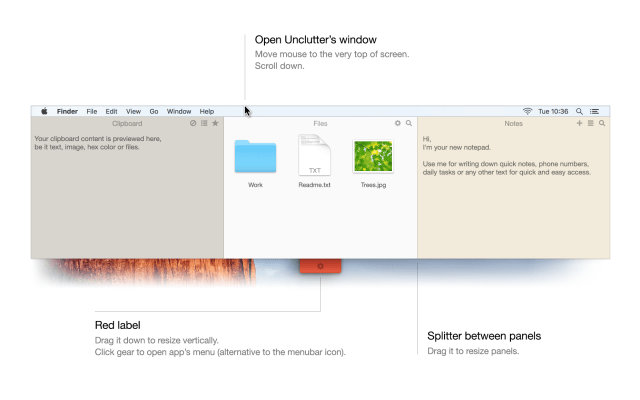Show clipboard history list icon
Viewport: 640px width, 400px height.
point(204,123)
